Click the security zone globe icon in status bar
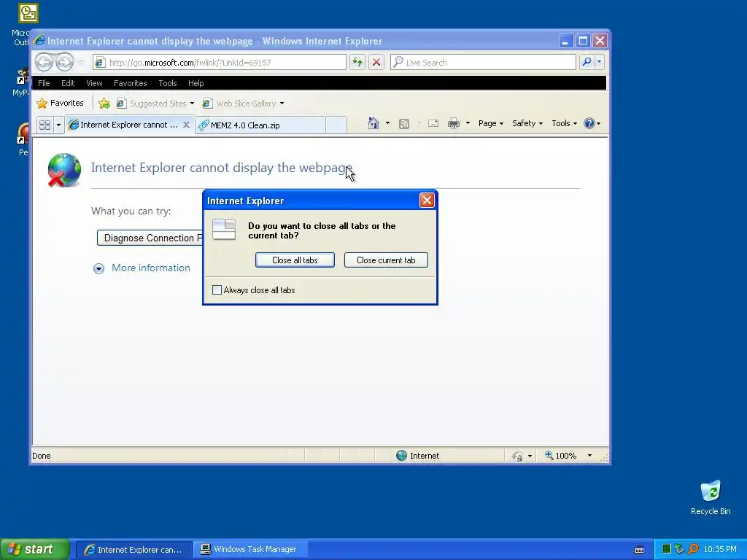 point(402,455)
